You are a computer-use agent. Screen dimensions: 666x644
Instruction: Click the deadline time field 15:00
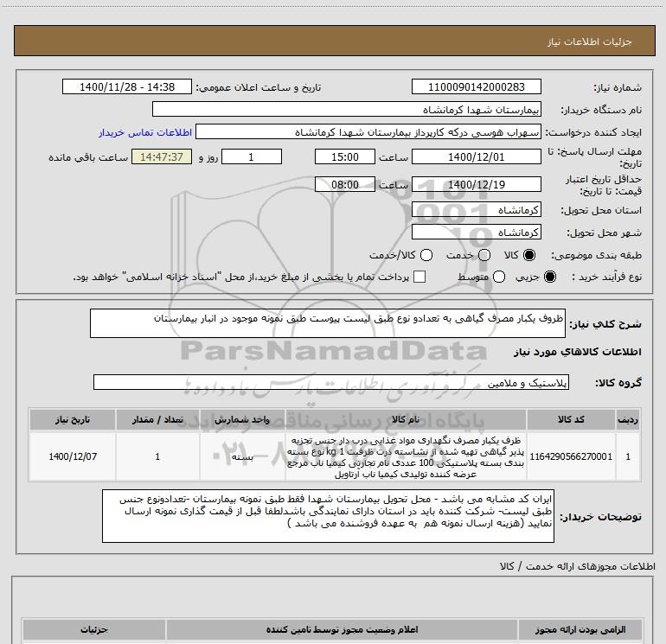pos(345,156)
